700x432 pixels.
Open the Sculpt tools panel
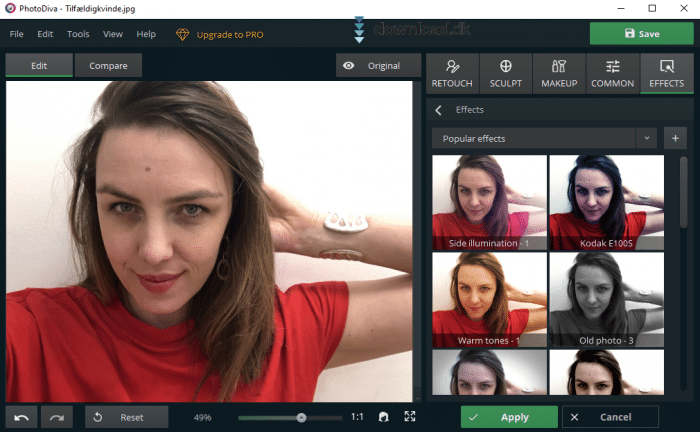(x=505, y=73)
